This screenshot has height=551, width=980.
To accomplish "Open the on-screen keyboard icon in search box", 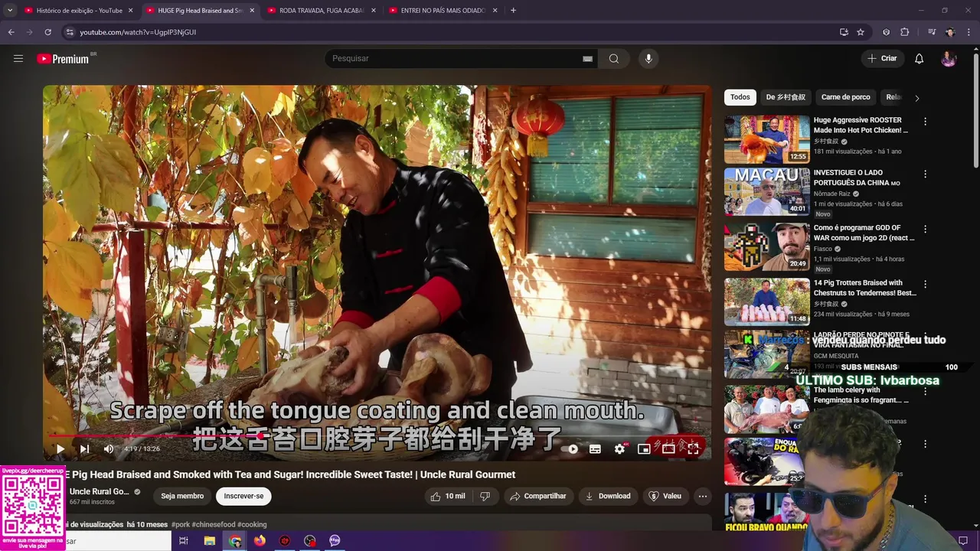I will (x=587, y=59).
